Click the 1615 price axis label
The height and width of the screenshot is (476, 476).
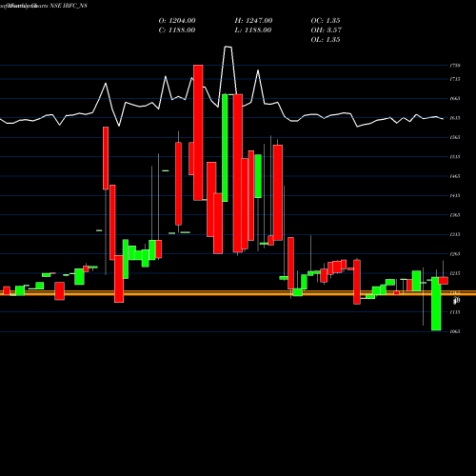pos(455,118)
